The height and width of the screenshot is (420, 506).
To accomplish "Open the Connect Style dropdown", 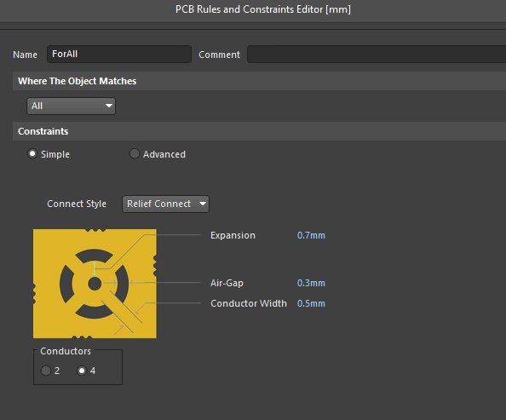I will point(165,204).
